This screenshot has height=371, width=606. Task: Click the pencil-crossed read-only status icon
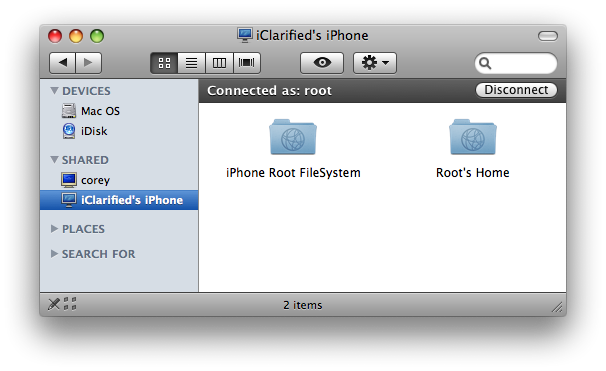click(54, 304)
